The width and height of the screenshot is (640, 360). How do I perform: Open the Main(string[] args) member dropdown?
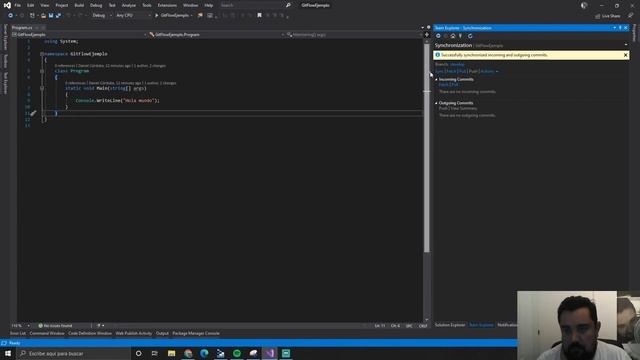354,35
